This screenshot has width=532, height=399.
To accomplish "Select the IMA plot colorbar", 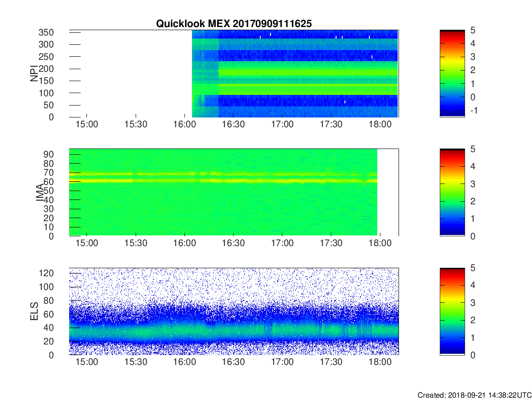I will click(x=452, y=192).
